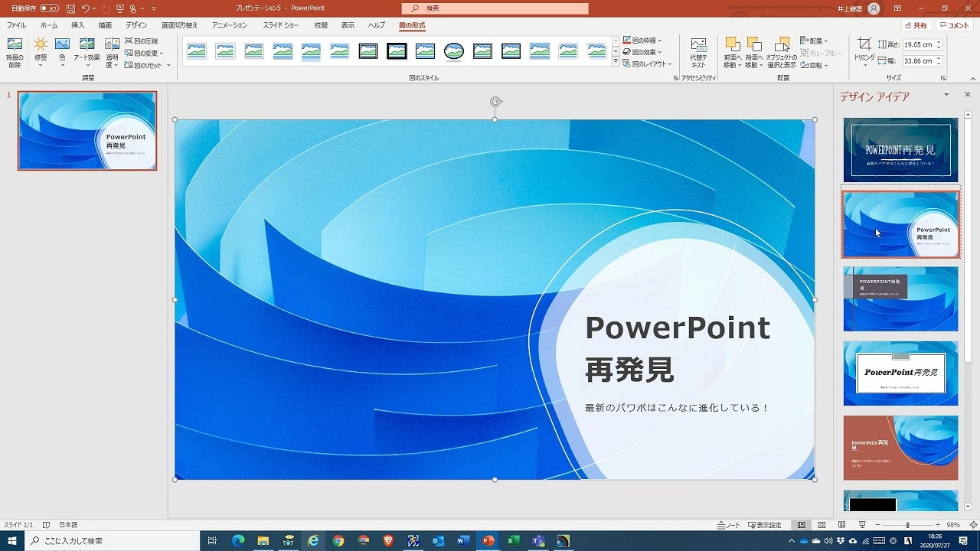Open オブジェクトの選択と表示 selection pane
This screenshot has width=980, height=551.
click(x=782, y=52)
